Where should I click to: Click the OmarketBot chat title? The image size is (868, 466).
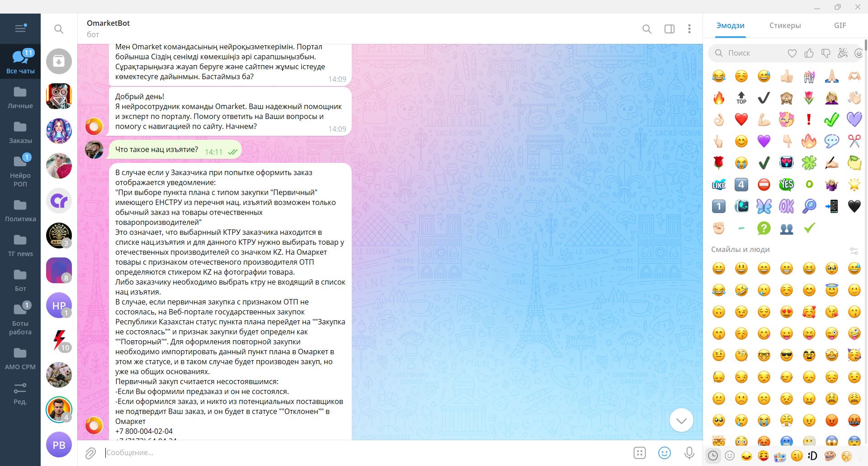108,23
